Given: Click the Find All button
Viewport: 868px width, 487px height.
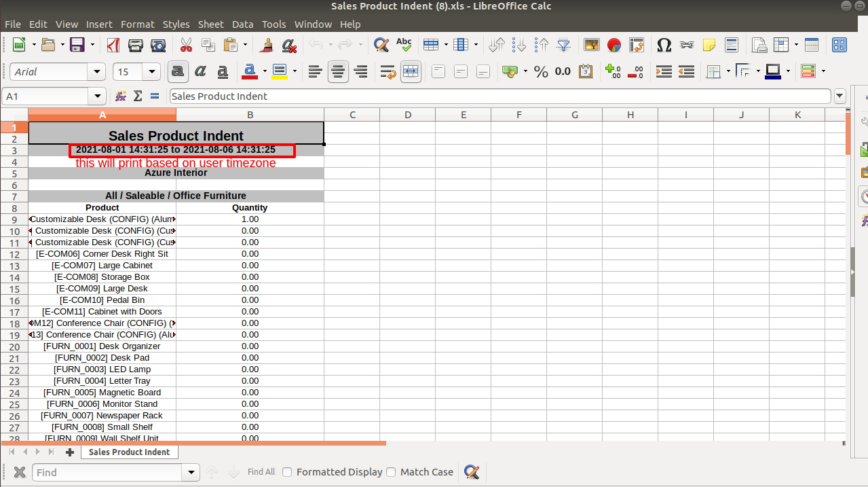Looking at the screenshot, I should (x=261, y=472).
